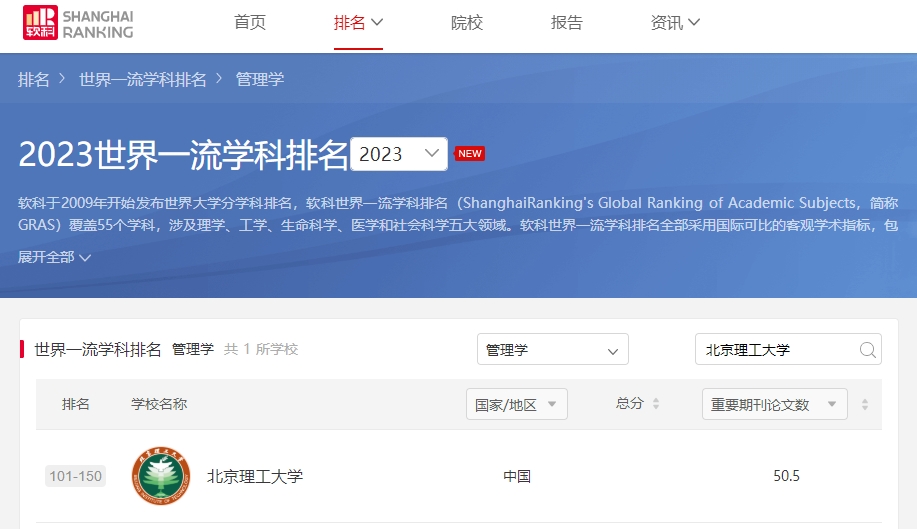Open the 重要期刊论文数 indicator dropdown

coord(774,404)
